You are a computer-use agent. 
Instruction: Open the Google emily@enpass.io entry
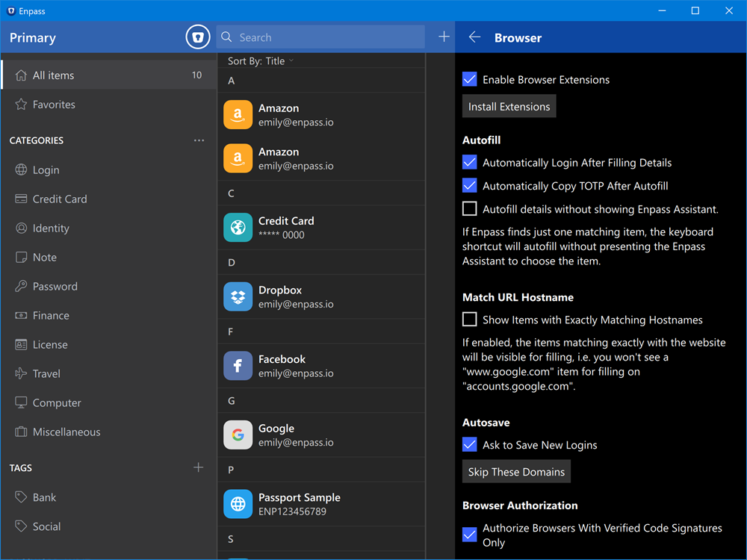(x=321, y=435)
